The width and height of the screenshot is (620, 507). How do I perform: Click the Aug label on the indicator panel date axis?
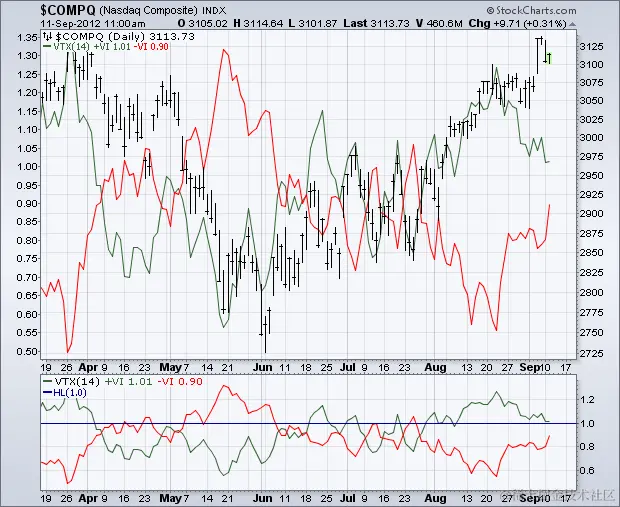pos(435,498)
